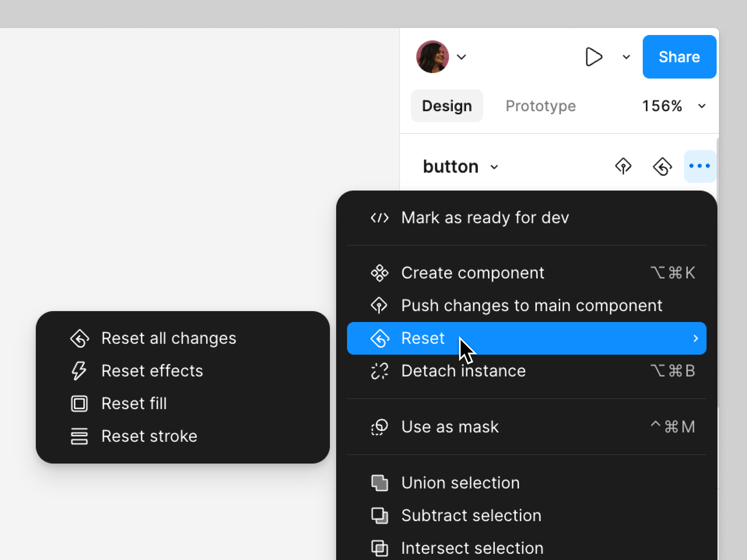Select Reset fill in the submenu
Viewport: 747px width, 560px height.
134,404
